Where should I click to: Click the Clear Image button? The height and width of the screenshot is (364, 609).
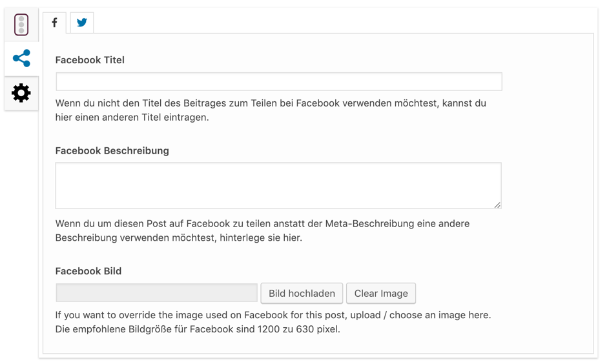(x=381, y=294)
